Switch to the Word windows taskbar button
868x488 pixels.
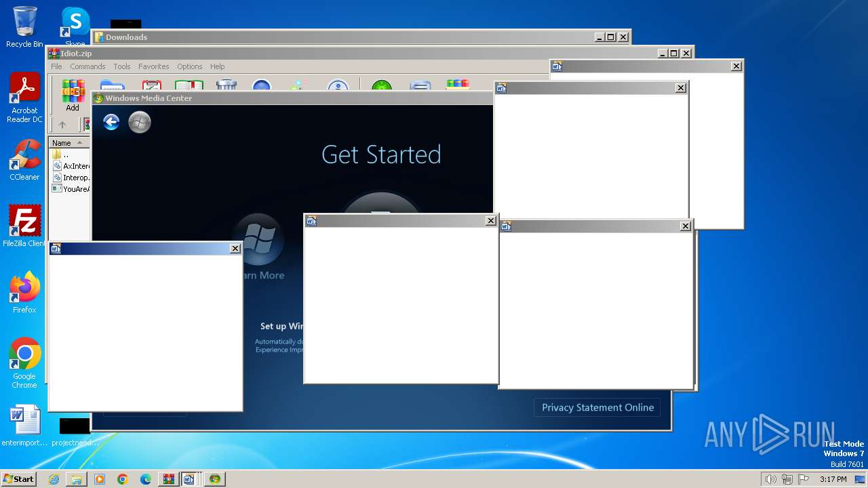point(190,479)
